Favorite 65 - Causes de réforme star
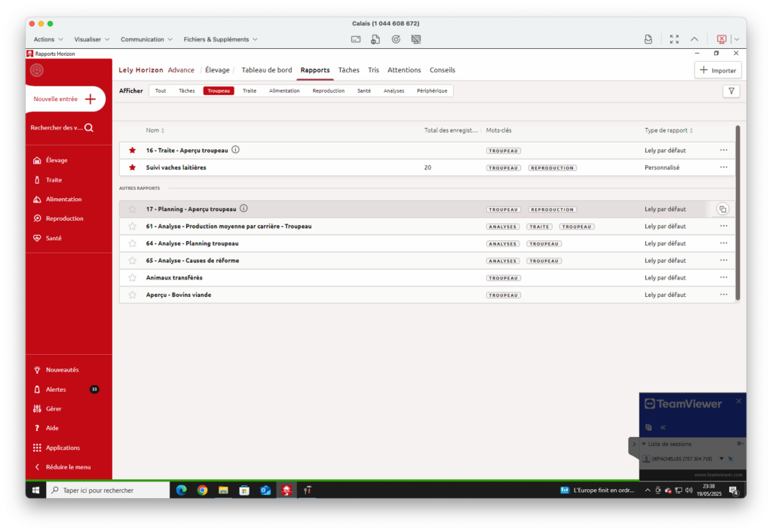Screen dimensions: 772x532 click(133, 261)
